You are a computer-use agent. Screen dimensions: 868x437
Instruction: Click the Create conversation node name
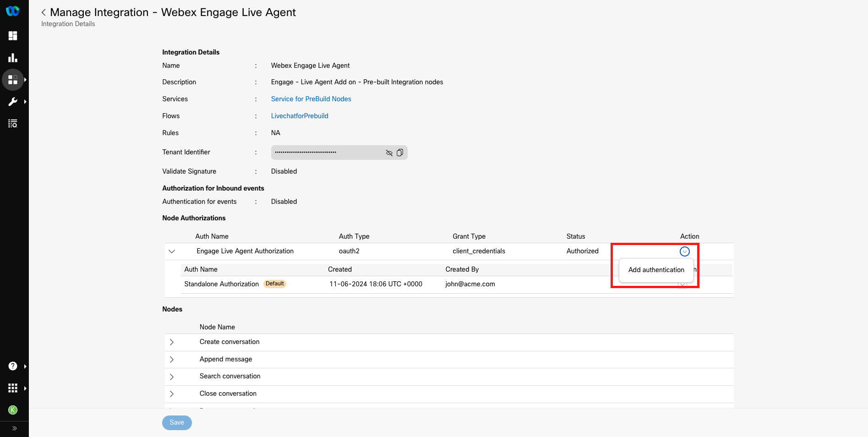click(229, 342)
